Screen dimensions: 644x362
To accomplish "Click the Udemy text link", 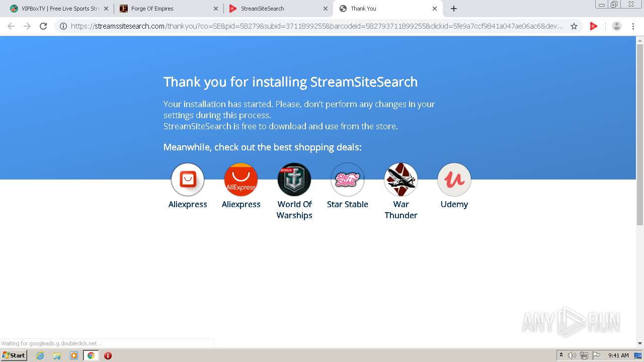I will pos(454,204).
